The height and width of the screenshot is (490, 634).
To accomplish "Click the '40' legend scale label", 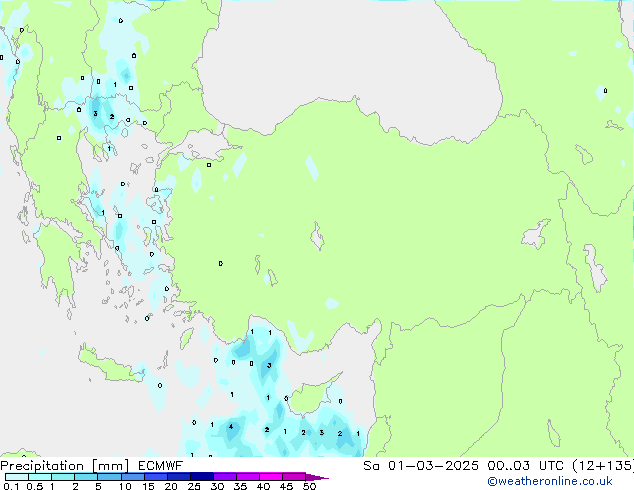I will tap(263, 486).
